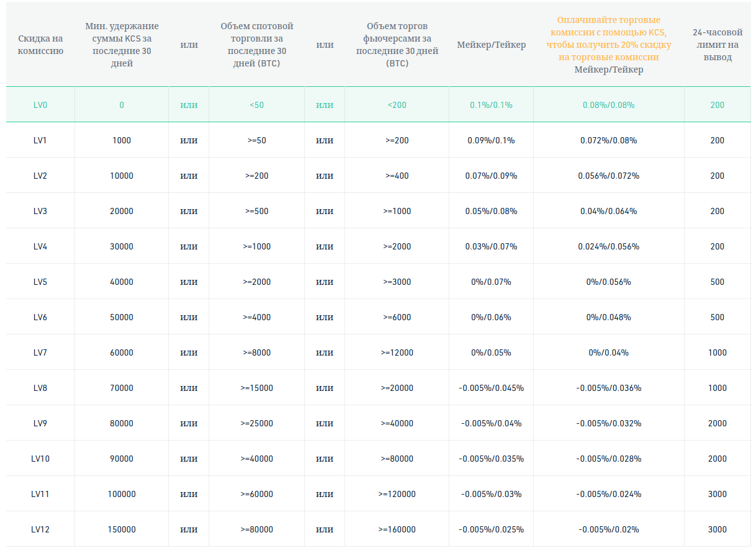Select the LV8 level label
The height and width of the screenshot is (556, 756).
[x=40, y=388]
